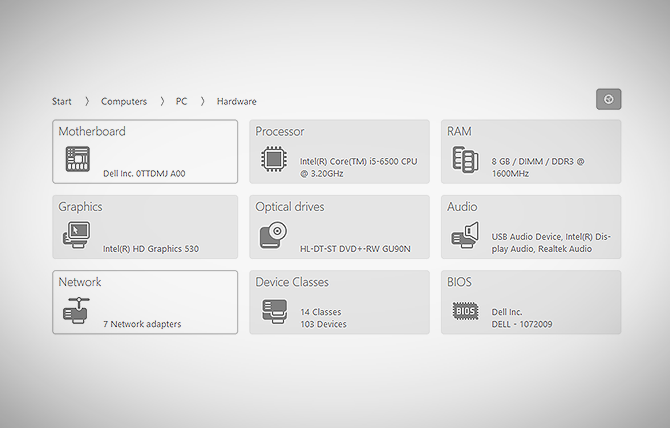Click text '@ 3.20GHz'
The image size is (670, 428).
321,173
